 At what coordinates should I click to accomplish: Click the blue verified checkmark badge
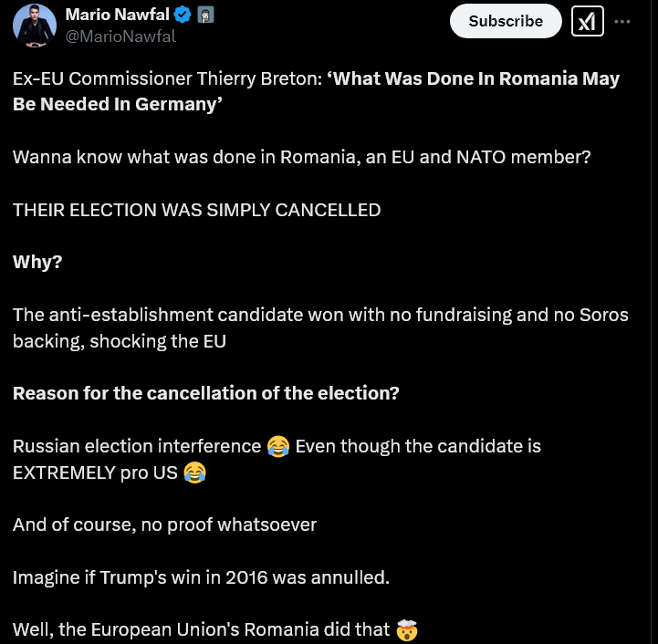(183, 16)
